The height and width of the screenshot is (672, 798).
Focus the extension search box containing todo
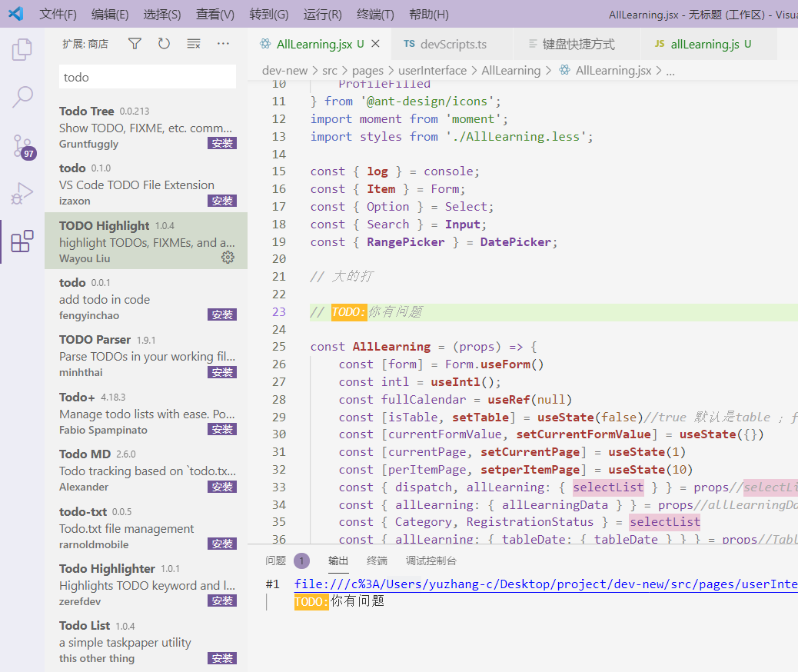point(147,77)
